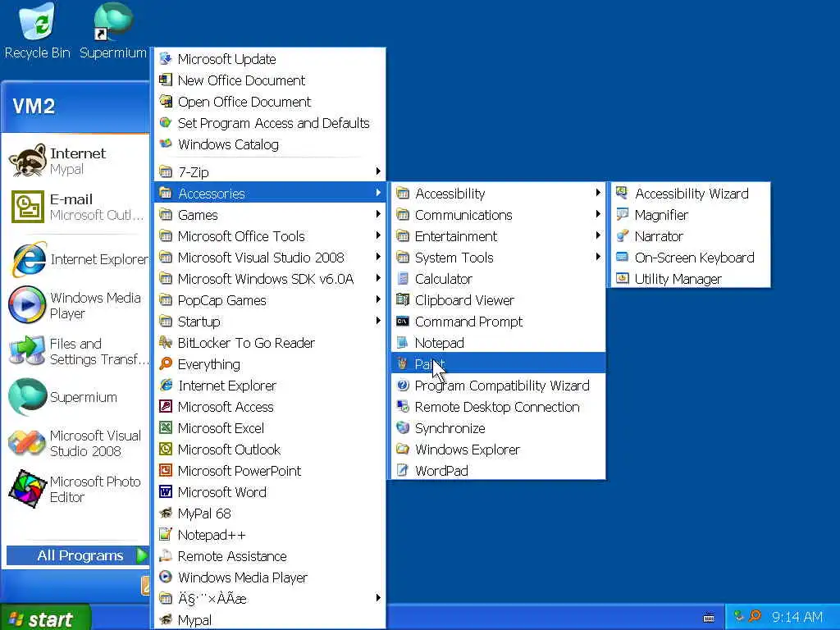Open the Supermium desktop shortcut icon
This screenshot has width=840, height=630.
click(113, 21)
